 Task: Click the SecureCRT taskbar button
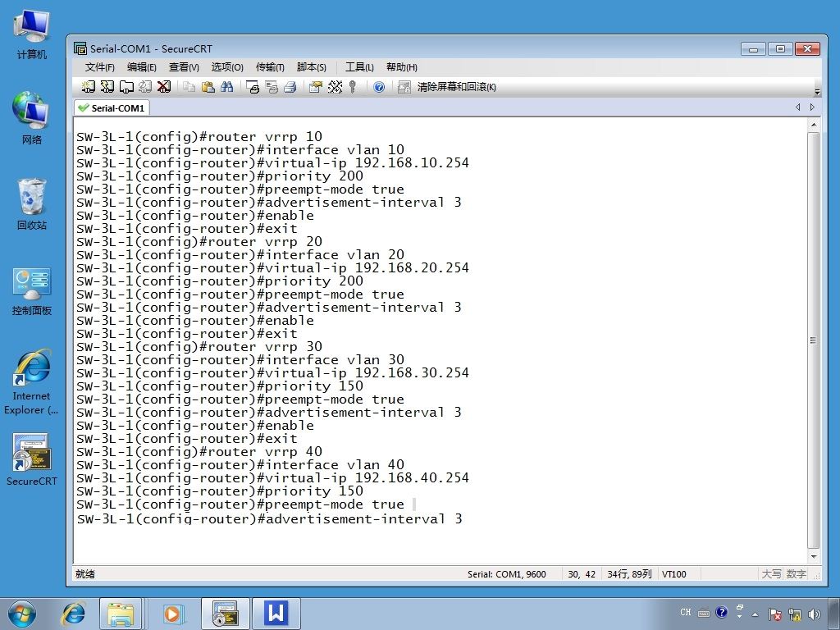click(225, 614)
